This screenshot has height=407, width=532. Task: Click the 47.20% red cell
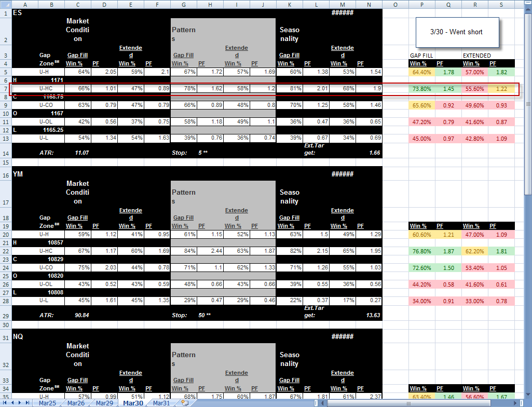click(422, 122)
